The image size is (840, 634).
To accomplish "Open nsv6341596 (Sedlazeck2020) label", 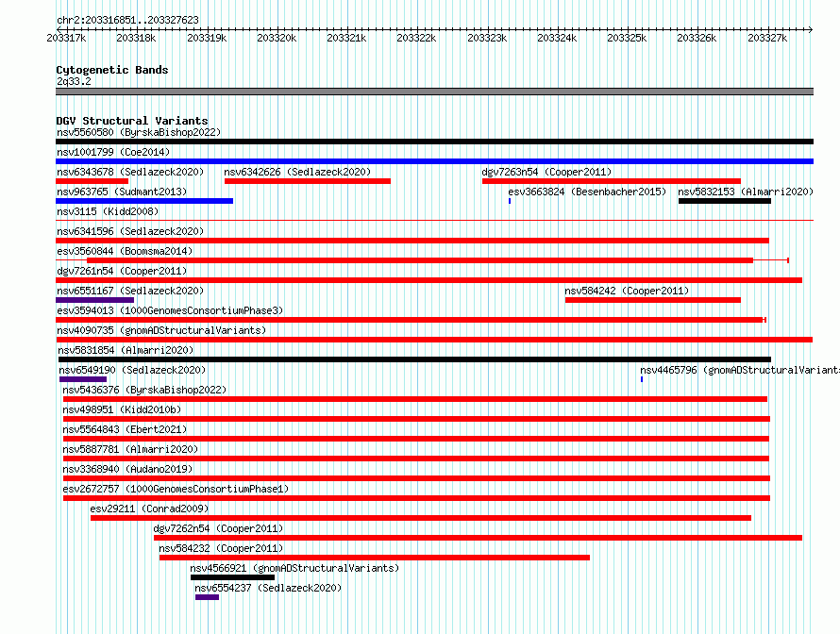I will 130,231.
